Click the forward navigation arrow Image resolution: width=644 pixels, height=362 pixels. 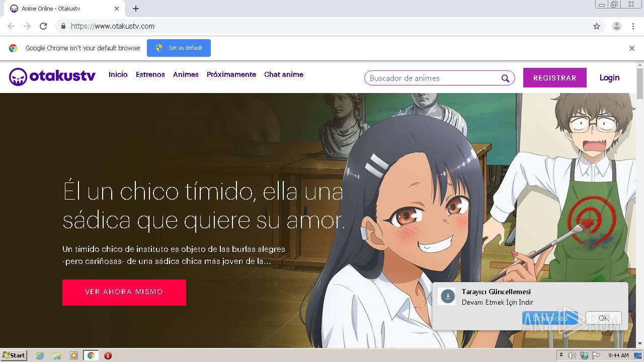(27, 26)
